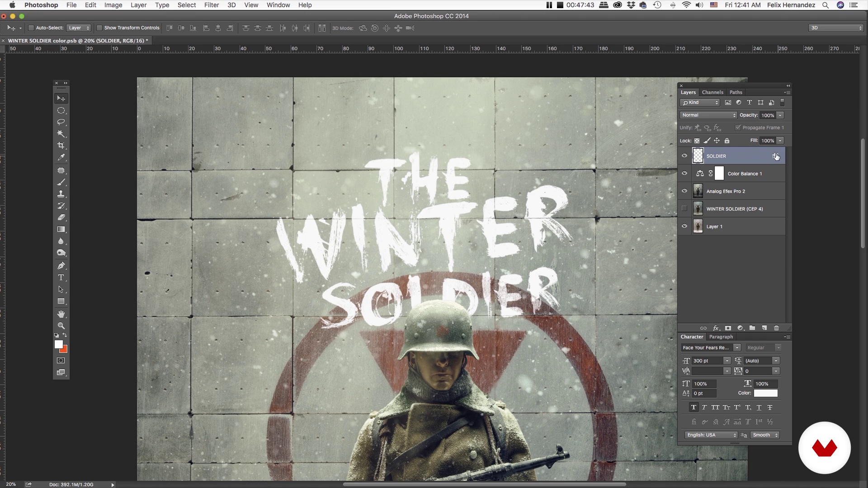Click Create new group folder icon
This screenshot has height=488, width=868.
pyautogui.click(x=752, y=328)
